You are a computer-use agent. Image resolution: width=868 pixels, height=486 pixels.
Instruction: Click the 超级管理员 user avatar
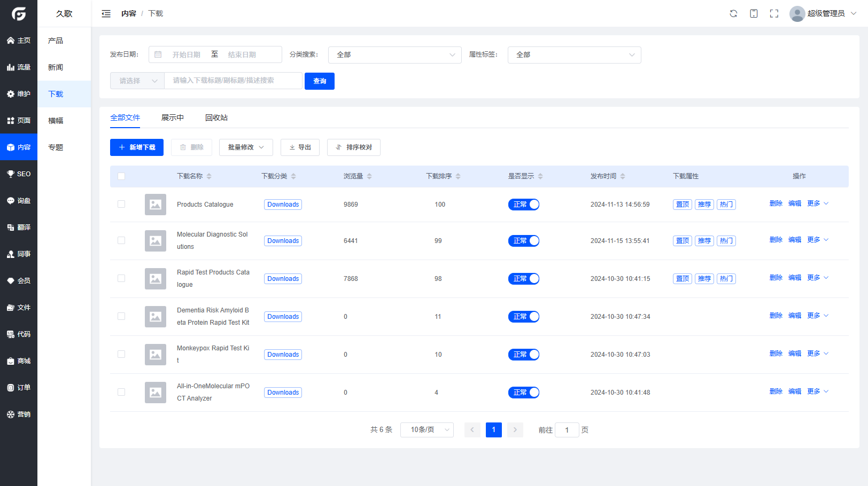coord(797,14)
